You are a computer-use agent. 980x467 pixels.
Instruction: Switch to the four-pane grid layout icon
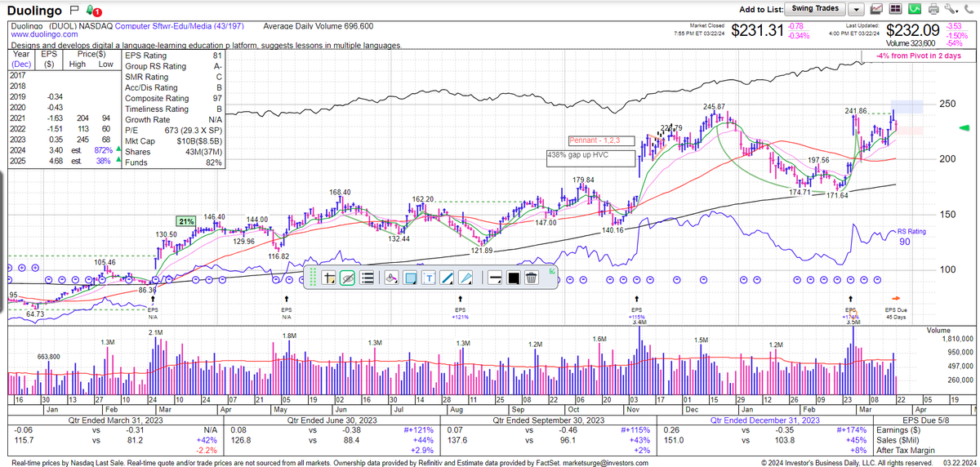897,10
